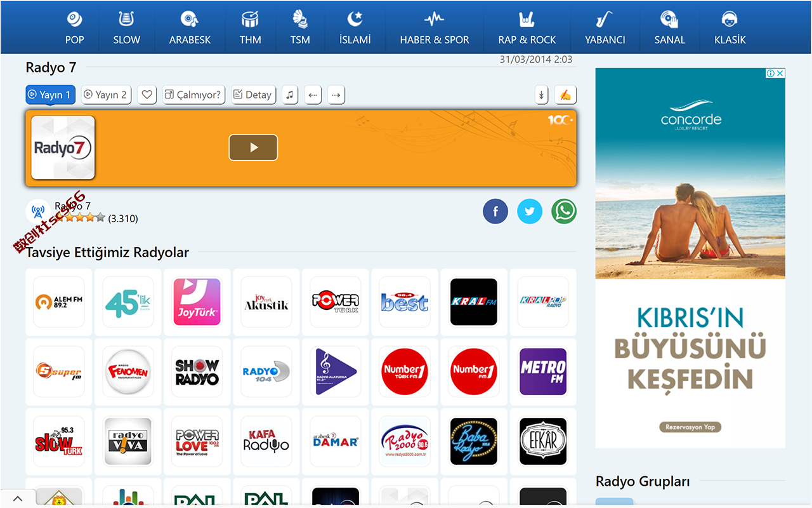This screenshot has height=508, width=812.
Task: Open Alem FM 89.2 radio
Action: point(59,302)
